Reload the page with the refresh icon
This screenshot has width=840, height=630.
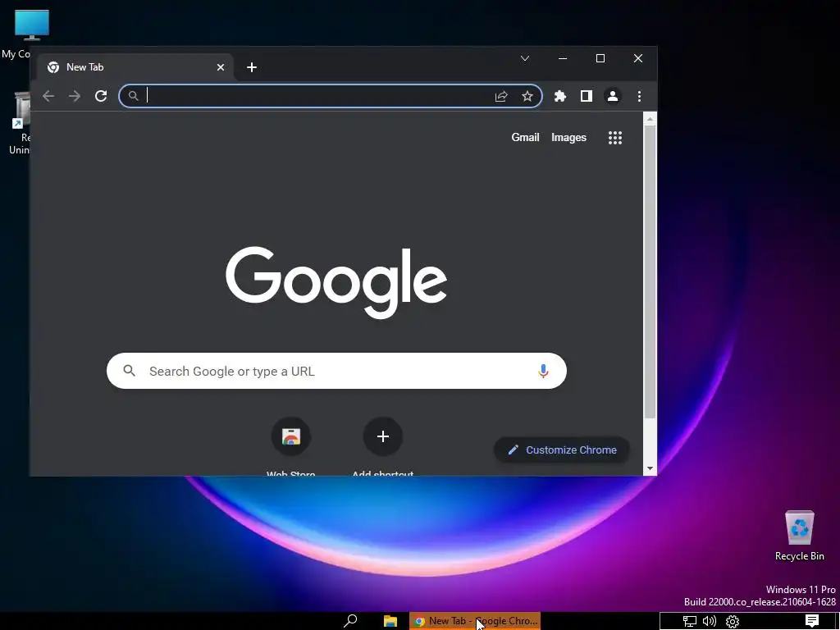coord(101,96)
